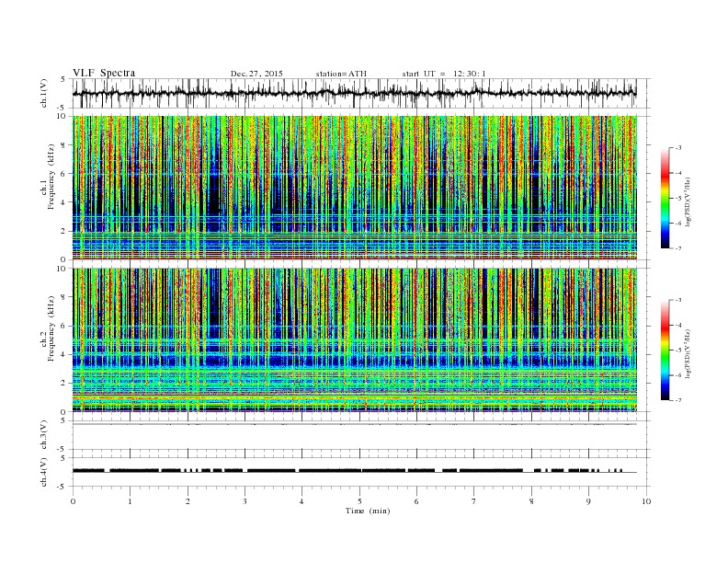Click the "start UT = 12:30:1" text
Viewport: 728px width, 563px height.
(444, 74)
